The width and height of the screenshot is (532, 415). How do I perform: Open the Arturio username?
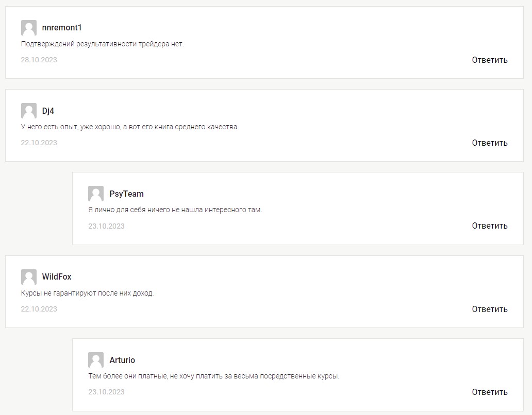[122, 360]
